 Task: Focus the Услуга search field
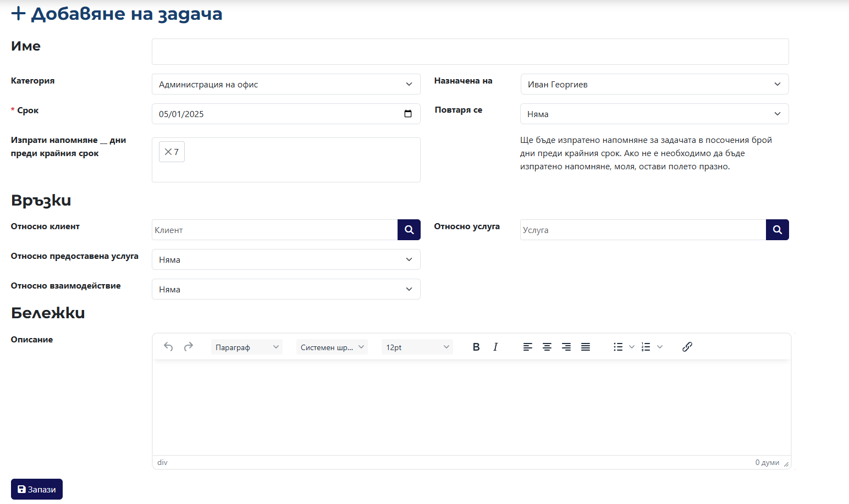pyautogui.click(x=643, y=230)
